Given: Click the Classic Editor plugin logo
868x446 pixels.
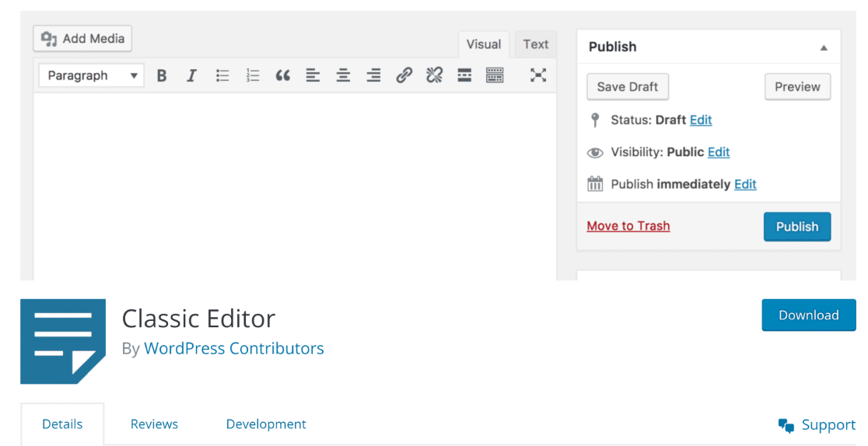Looking at the screenshot, I should point(63,341).
